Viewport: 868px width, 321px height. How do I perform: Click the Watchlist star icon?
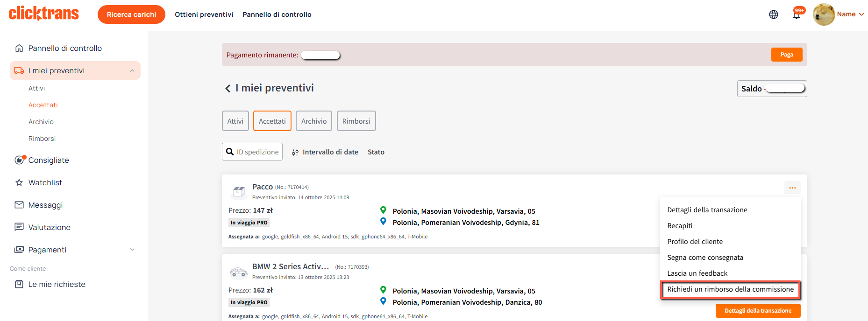coord(19,182)
